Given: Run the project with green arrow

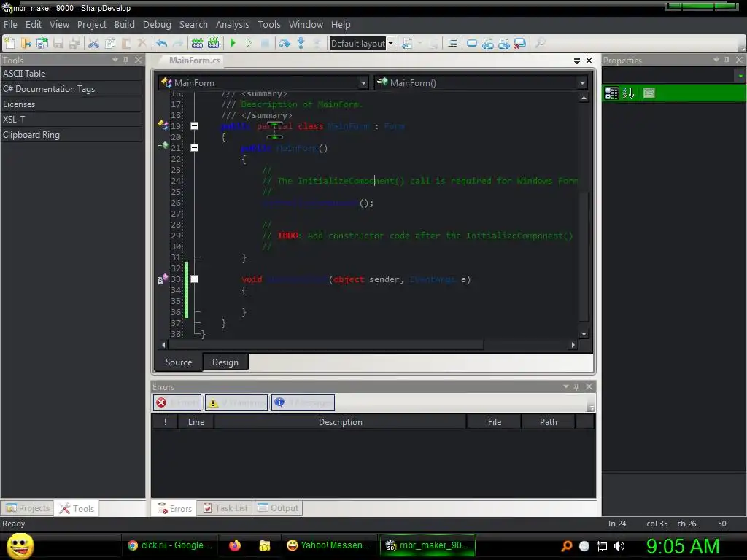Looking at the screenshot, I should 233,43.
